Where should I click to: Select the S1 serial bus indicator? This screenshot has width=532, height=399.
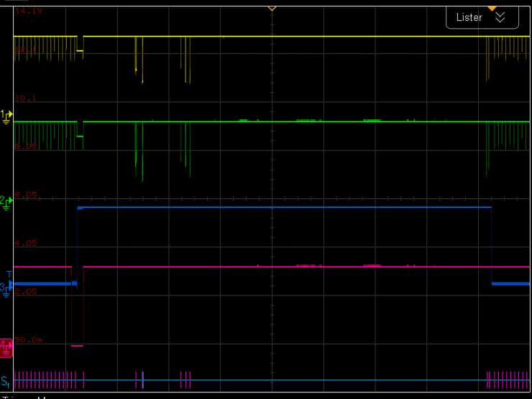pyautogui.click(x=6, y=381)
